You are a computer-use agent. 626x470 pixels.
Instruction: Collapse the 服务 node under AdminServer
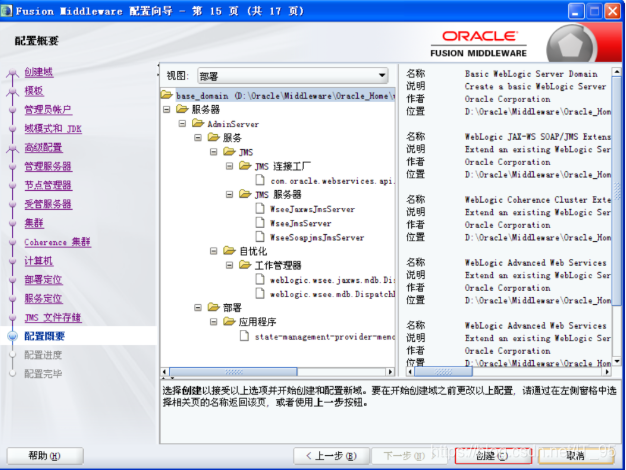[x=198, y=138]
